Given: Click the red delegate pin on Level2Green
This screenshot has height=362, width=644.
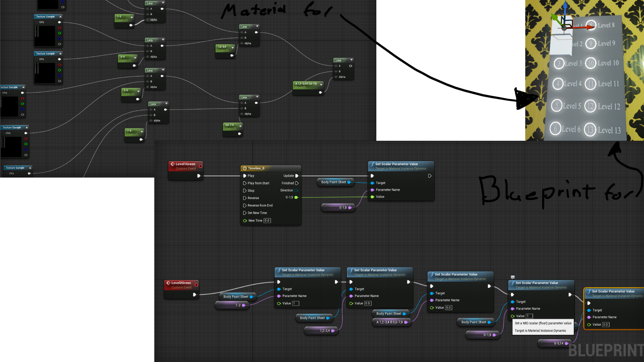Looking at the screenshot, I should click(197, 285).
